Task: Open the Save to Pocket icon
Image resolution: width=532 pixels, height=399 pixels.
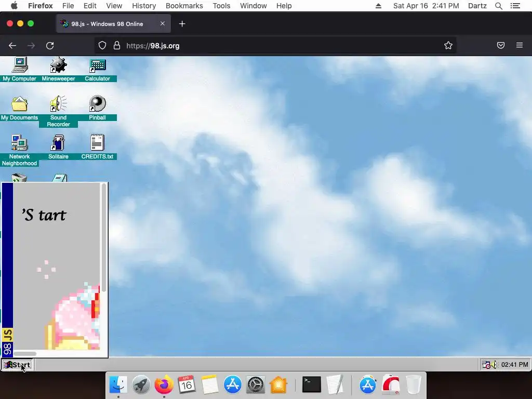Action: click(x=501, y=46)
